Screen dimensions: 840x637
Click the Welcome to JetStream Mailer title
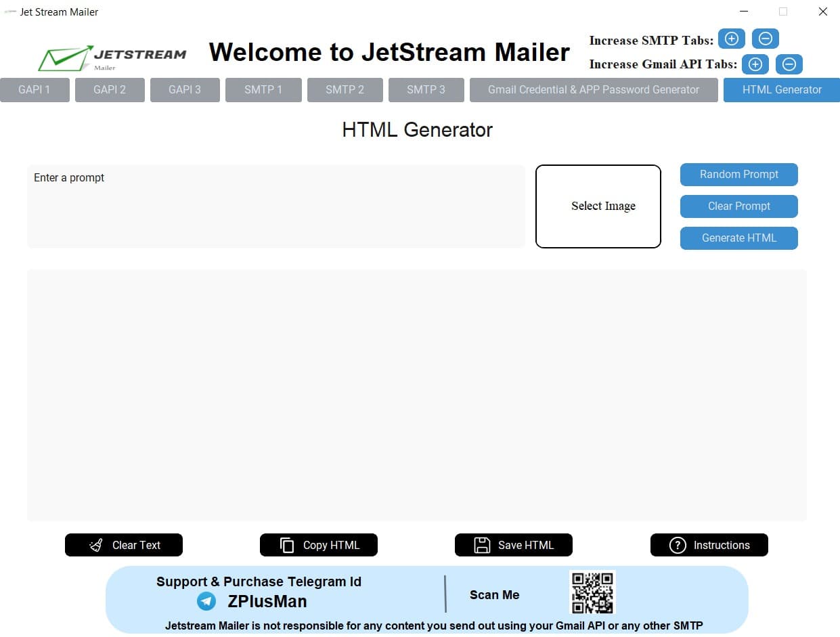(x=389, y=52)
